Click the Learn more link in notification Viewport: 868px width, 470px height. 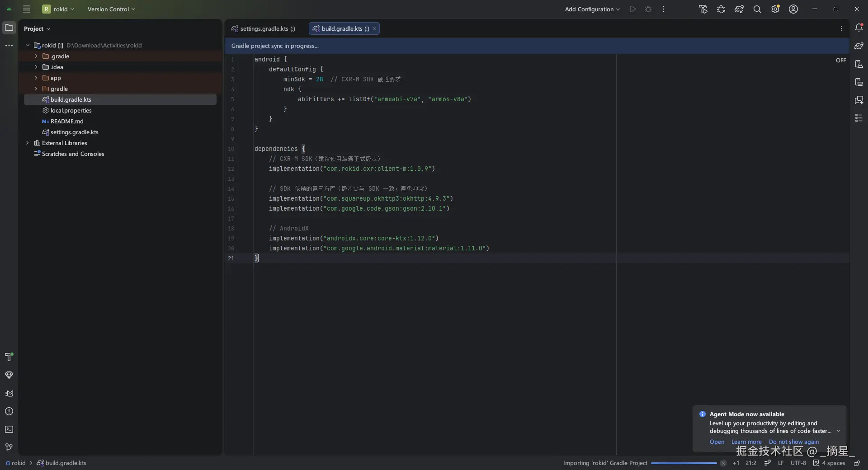pos(746,442)
